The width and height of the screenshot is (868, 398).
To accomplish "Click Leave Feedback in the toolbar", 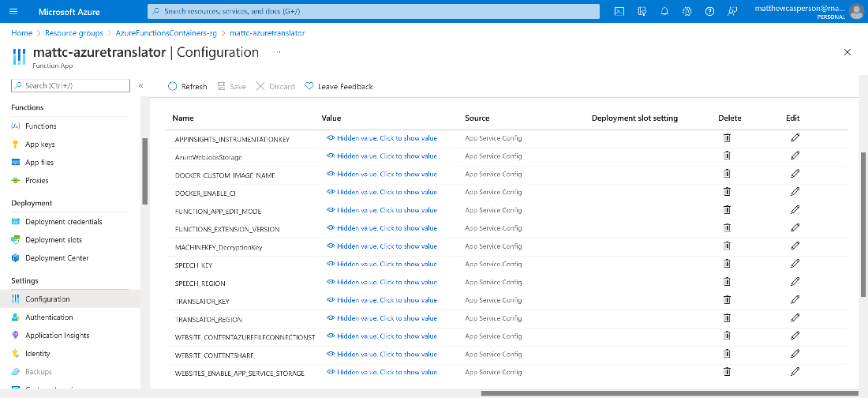I will click(339, 87).
